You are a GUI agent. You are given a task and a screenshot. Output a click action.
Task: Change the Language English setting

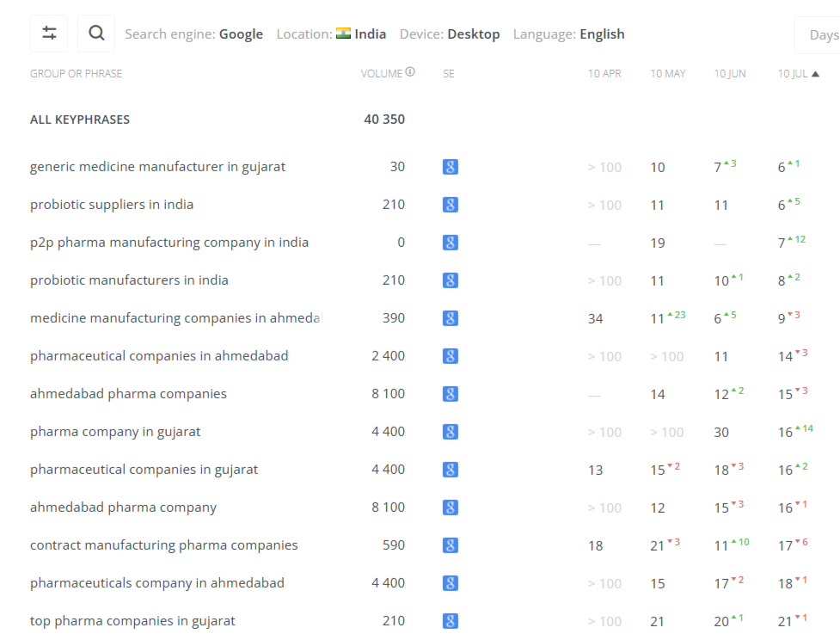pyautogui.click(x=569, y=34)
